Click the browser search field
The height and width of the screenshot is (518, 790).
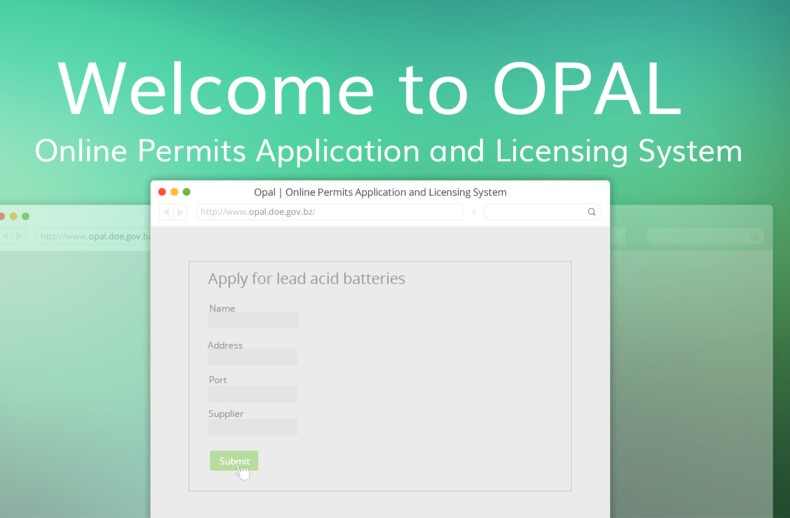click(x=535, y=212)
